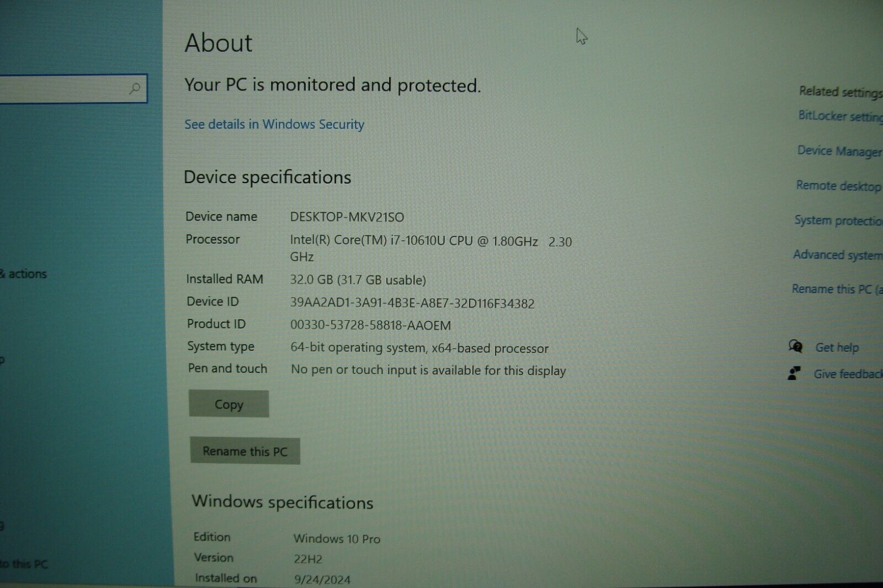Open Device Manager link
The height and width of the screenshot is (588, 883).
click(839, 151)
